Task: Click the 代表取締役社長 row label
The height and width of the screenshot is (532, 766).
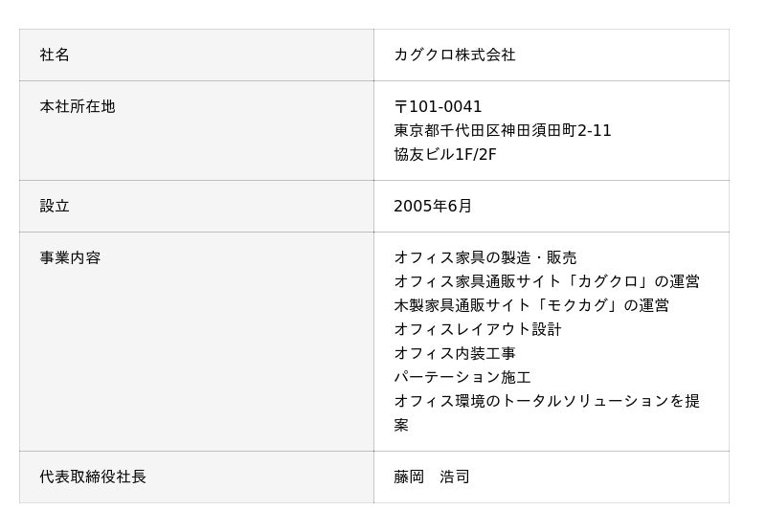Action: click(93, 477)
